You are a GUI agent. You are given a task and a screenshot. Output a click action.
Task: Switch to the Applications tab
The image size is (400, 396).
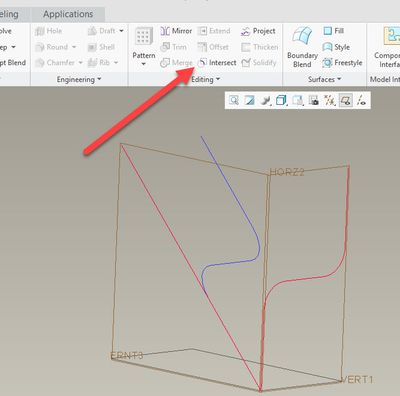pyautogui.click(x=68, y=14)
